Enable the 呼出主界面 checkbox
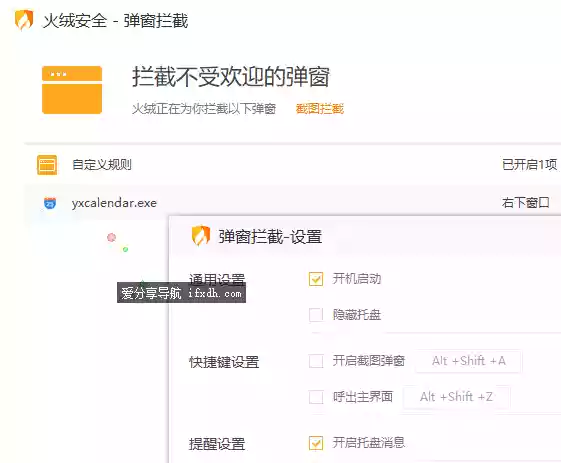The height and width of the screenshot is (463, 561). [x=316, y=397]
